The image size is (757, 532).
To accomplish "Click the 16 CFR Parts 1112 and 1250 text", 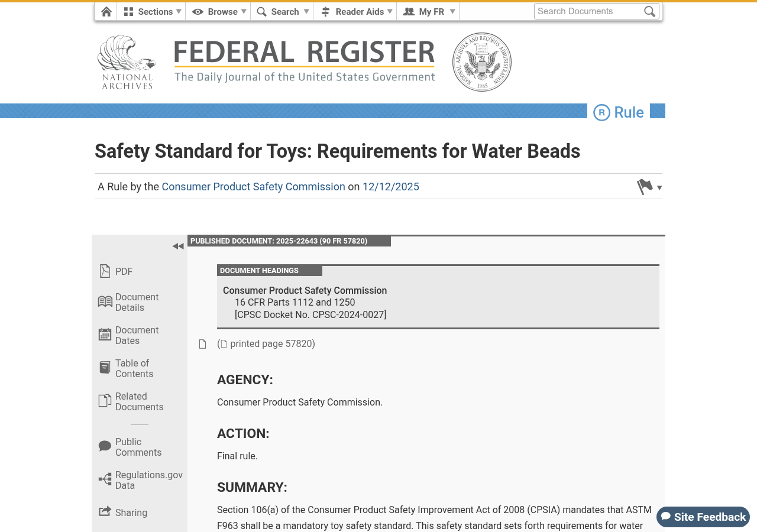I will (x=295, y=303).
